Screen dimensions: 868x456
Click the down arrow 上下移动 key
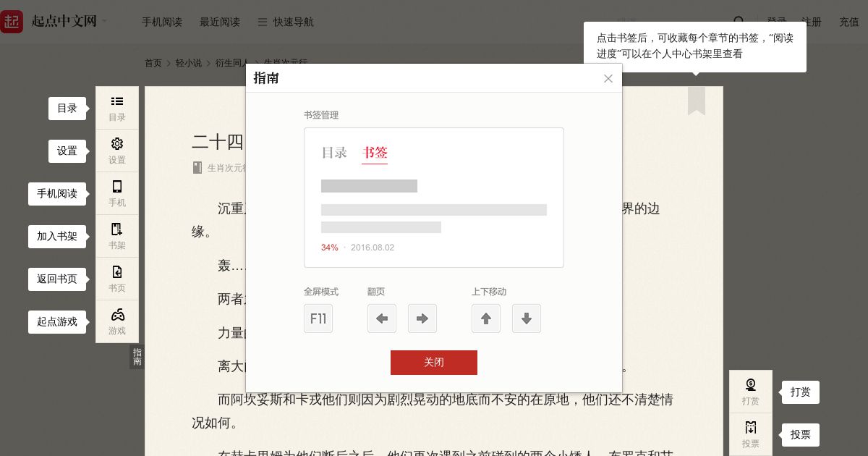pos(527,318)
